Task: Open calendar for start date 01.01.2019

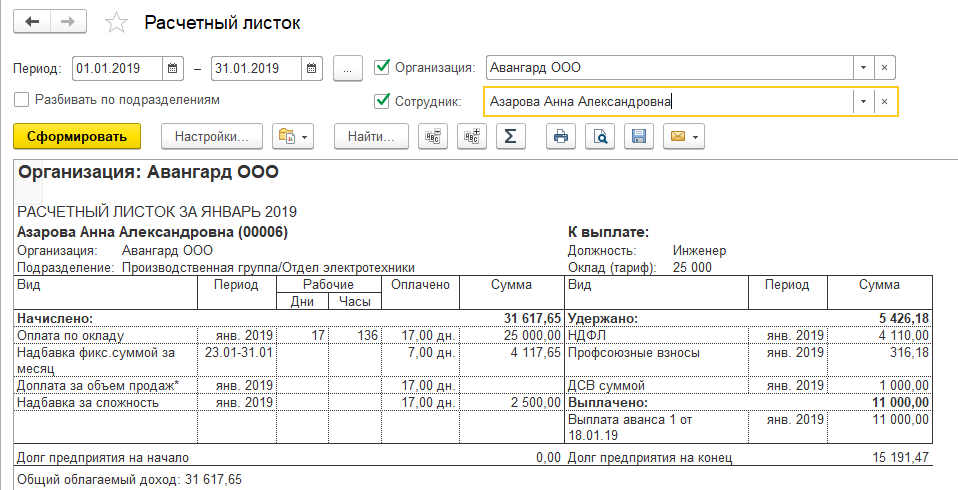Action: click(x=173, y=68)
